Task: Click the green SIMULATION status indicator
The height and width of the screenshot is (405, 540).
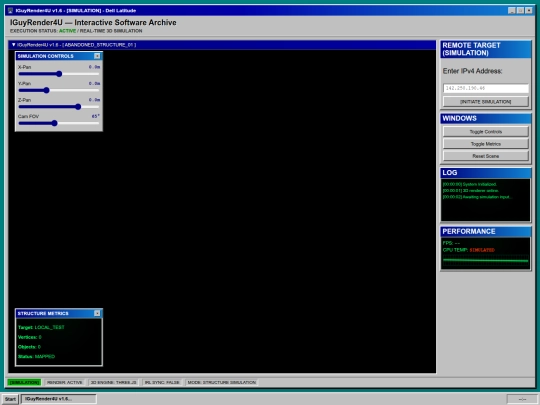Action: point(24,383)
